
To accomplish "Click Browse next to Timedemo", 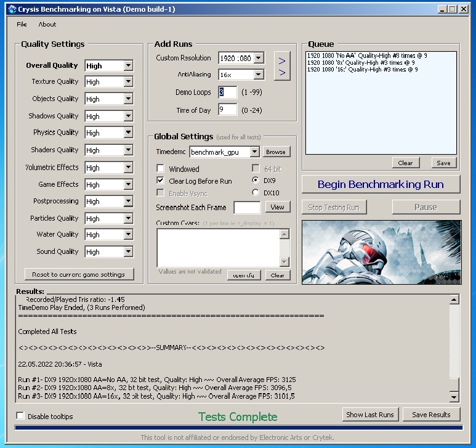I will (276, 152).
